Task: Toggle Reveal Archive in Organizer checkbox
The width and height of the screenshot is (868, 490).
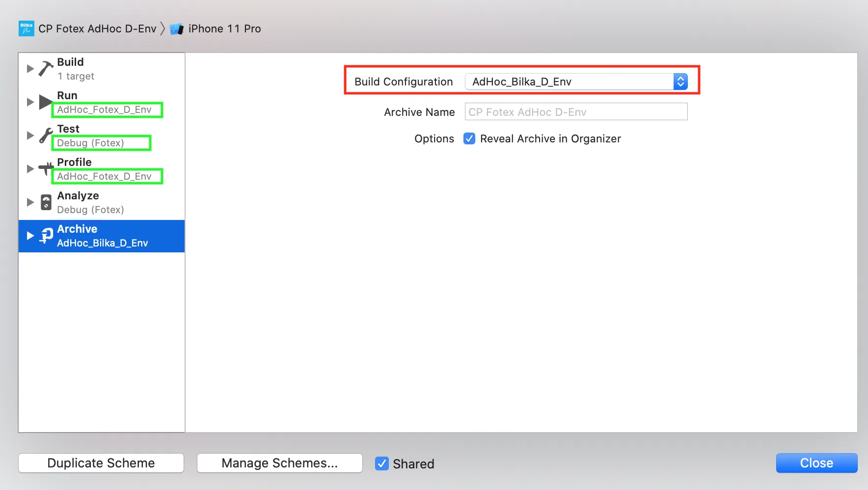Action: 469,138
